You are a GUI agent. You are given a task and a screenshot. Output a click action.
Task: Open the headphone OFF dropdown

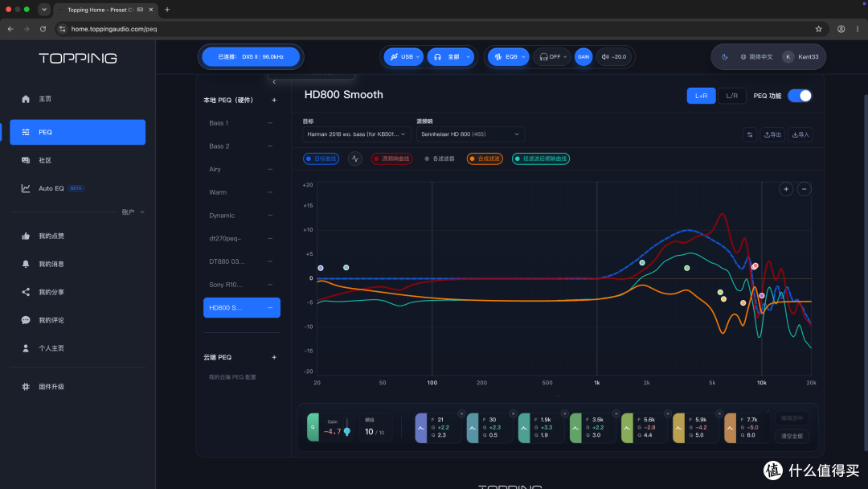coord(552,56)
